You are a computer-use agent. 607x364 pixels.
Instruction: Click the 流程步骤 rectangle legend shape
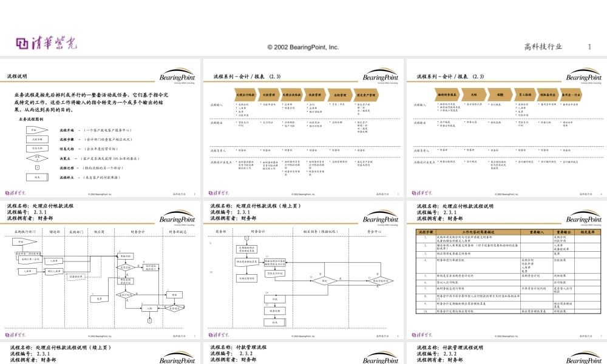(37, 140)
